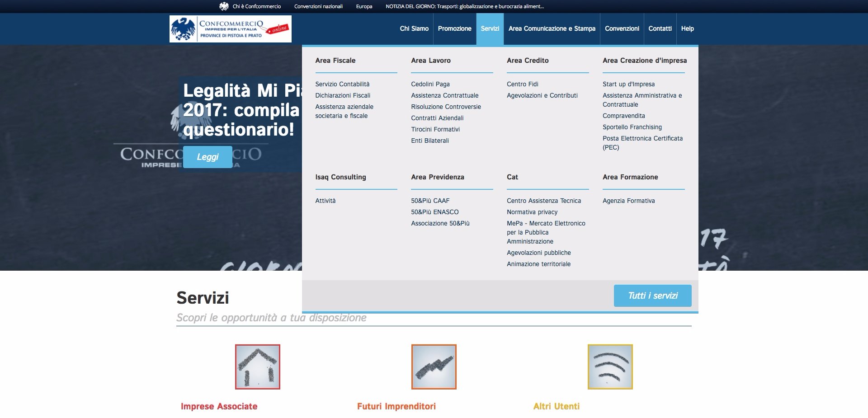Open Agevolazioni e Contributi
868x418 pixels.
click(x=542, y=95)
